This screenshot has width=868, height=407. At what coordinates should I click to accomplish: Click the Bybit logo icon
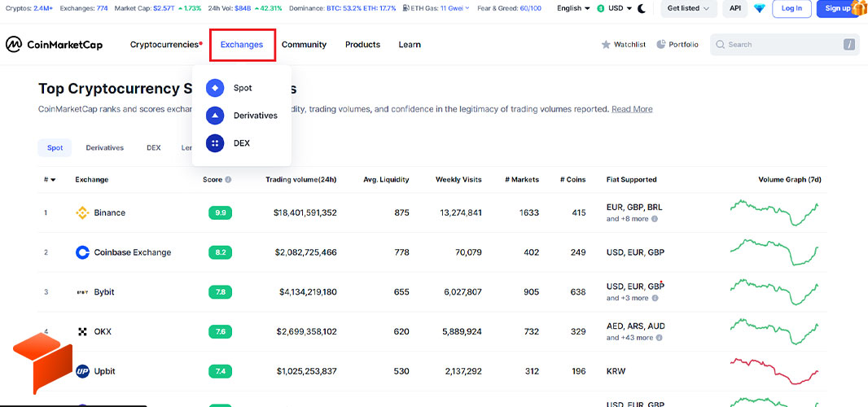[x=82, y=292]
